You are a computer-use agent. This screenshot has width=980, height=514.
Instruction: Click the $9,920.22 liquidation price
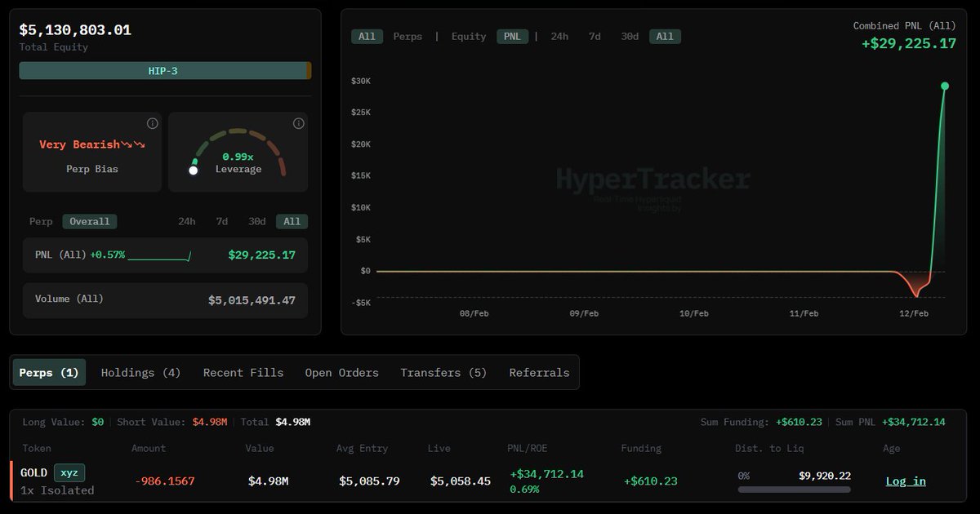(825, 475)
